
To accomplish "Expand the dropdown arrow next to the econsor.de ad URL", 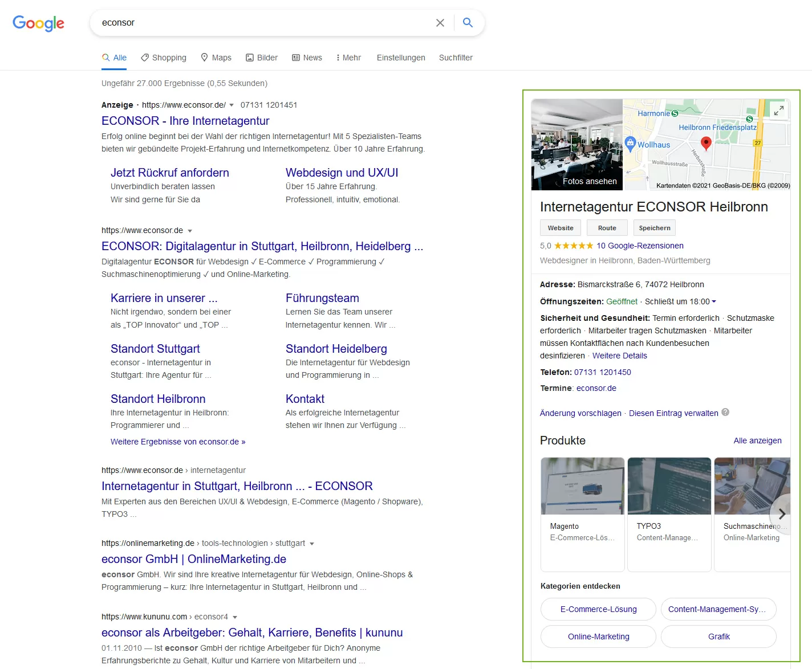I will coord(232,105).
